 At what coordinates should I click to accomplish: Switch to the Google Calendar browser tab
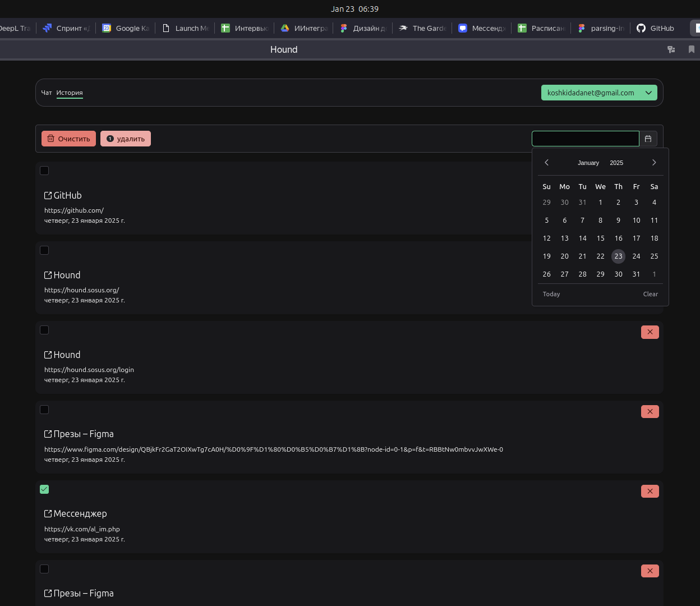point(126,28)
